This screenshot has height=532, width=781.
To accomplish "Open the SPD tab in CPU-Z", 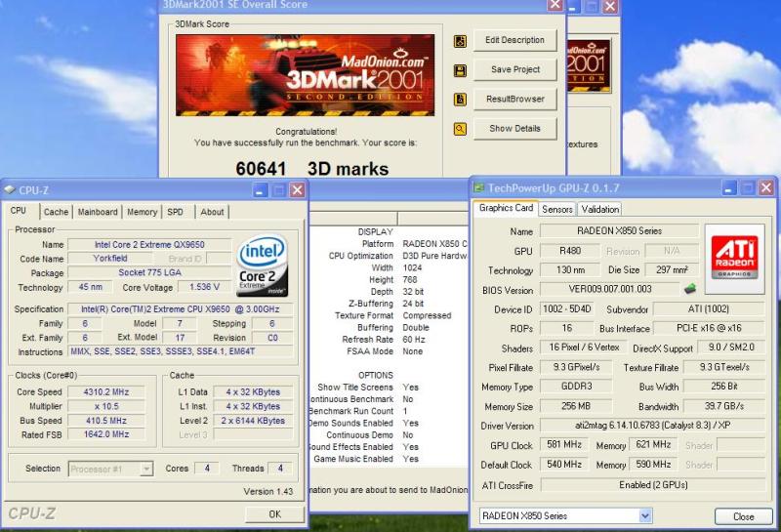I will point(176,212).
